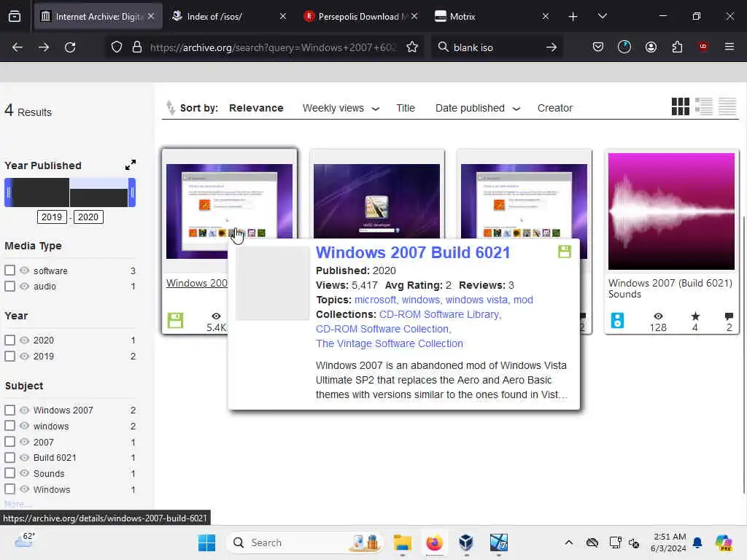Check the Sounds subject filter

[10, 472]
